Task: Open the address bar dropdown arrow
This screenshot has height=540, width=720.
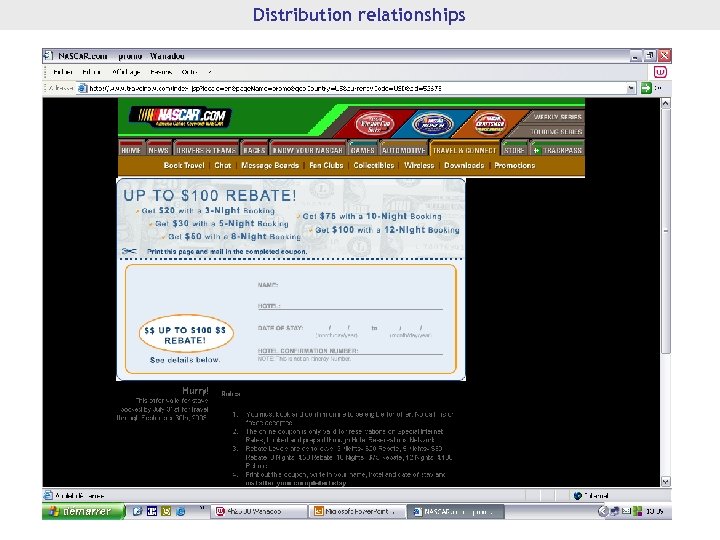Action: 632,88
